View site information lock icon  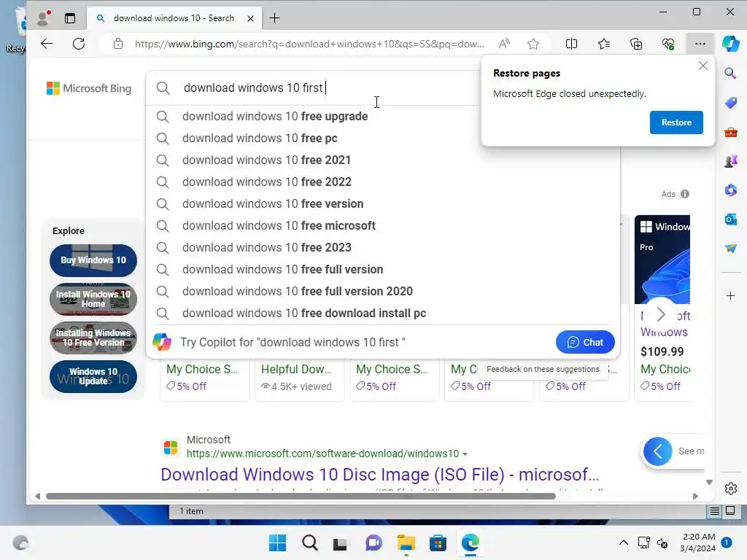118,44
